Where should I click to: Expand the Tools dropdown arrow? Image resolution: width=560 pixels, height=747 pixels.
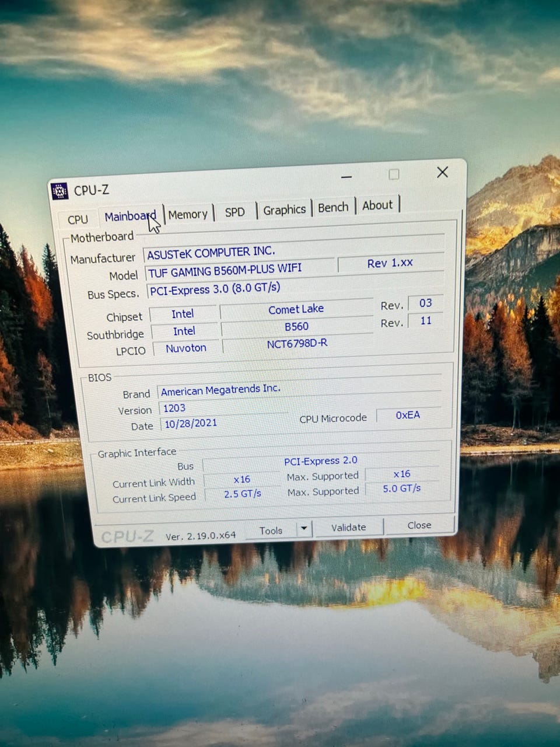[304, 529]
